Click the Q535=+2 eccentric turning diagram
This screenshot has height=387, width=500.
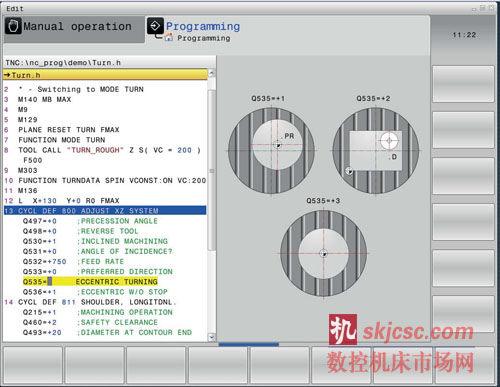click(376, 150)
